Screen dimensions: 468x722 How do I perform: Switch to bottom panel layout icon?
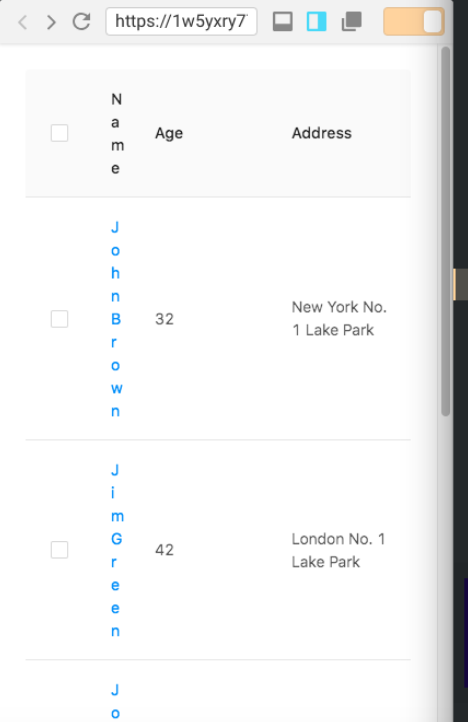(282, 21)
